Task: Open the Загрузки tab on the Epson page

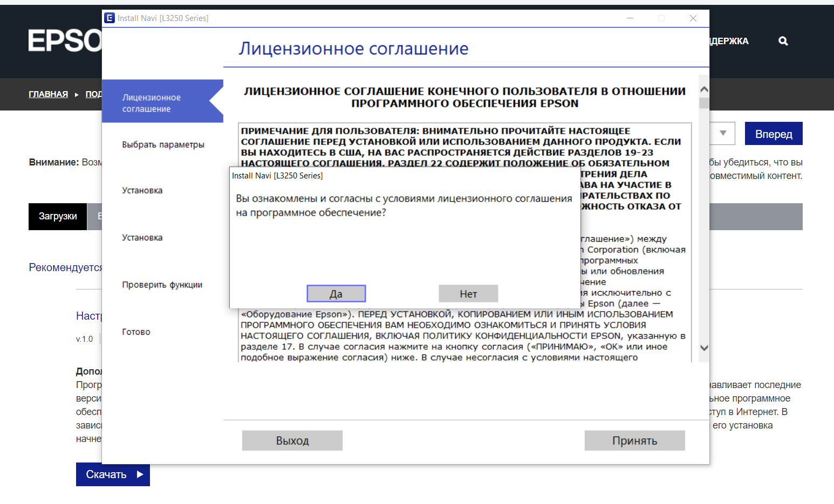Action: point(58,216)
